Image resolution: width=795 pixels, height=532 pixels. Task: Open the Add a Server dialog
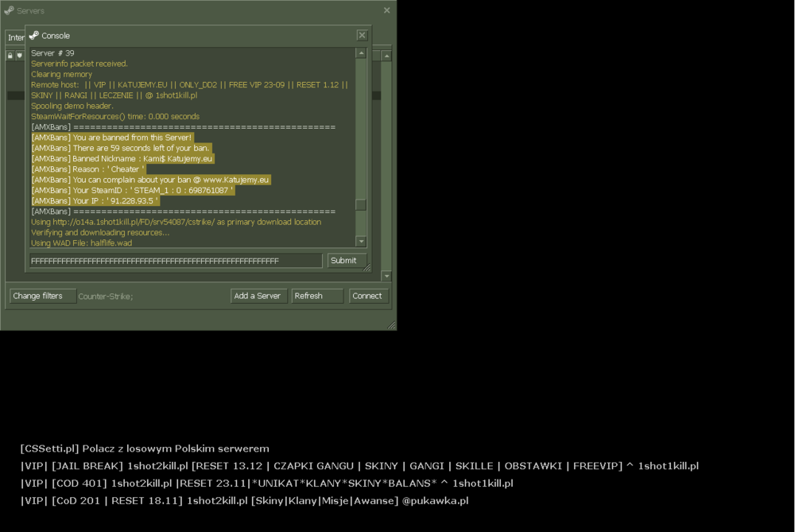pyautogui.click(x=259, y=296)
